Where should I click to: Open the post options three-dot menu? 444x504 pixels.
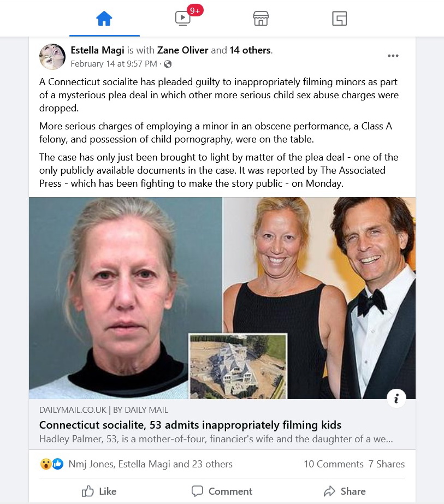coord(393,56)
